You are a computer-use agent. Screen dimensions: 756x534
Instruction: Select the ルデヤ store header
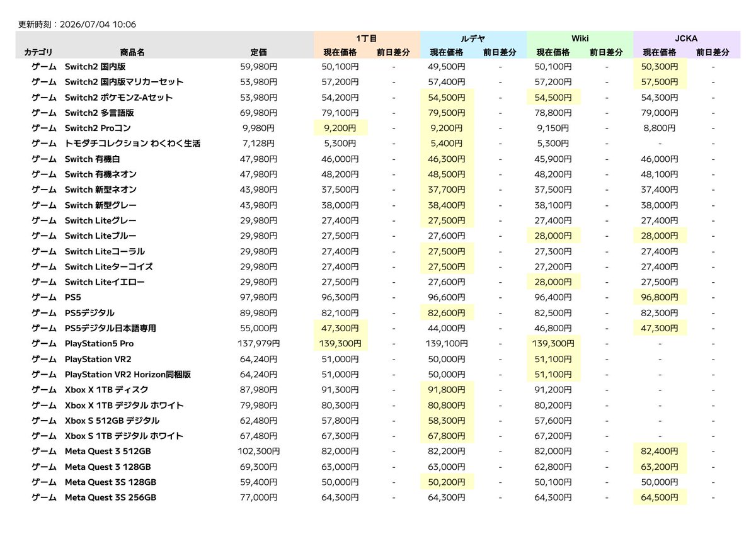472,38
